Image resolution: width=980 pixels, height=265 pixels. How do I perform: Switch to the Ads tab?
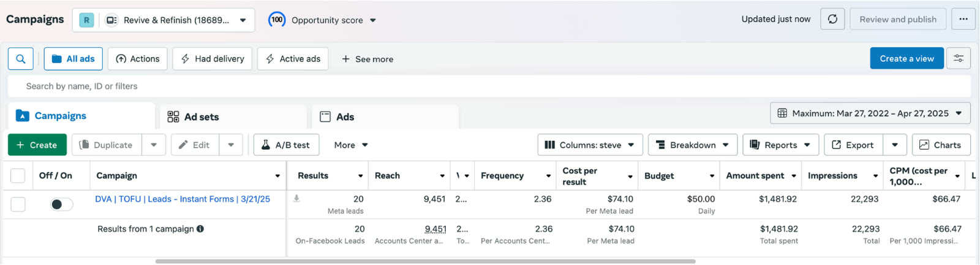(x=385, y=117)
